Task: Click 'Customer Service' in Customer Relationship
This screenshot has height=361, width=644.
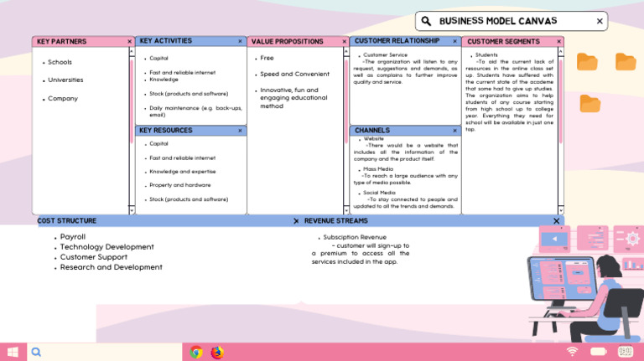Action: click(x=385, y=55)
